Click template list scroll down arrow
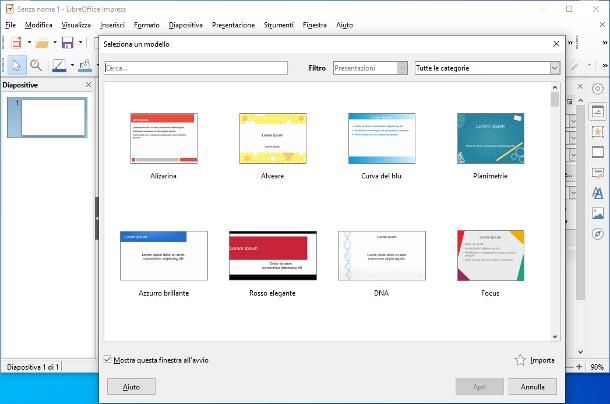Screen dimensions: 610x404 pos(555,337)
